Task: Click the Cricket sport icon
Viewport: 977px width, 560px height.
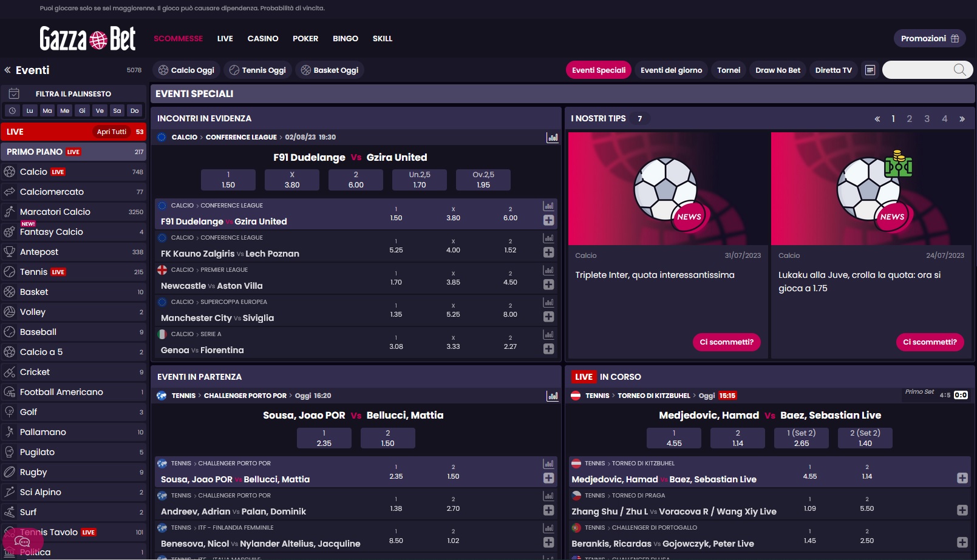Action: pos(10,372)
